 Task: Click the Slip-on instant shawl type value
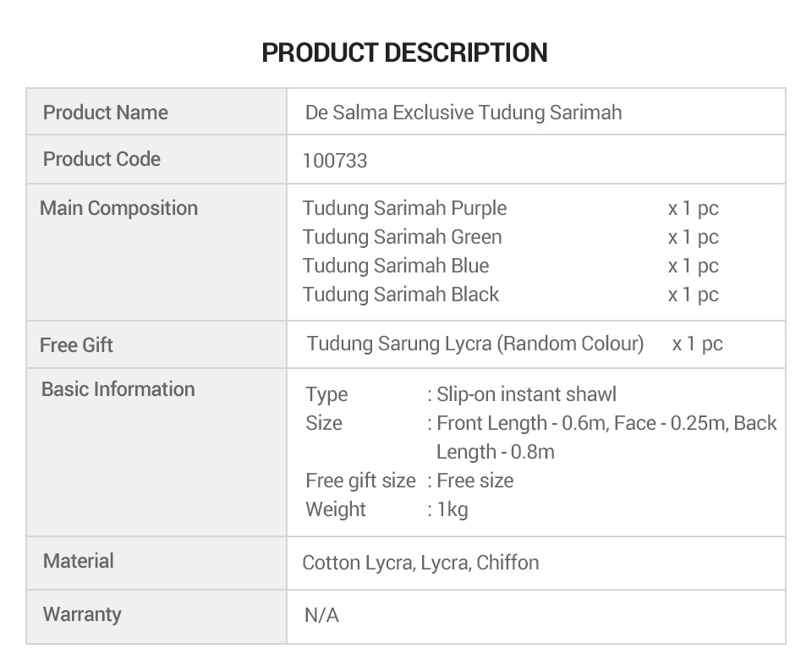click(x=527, y=394)
